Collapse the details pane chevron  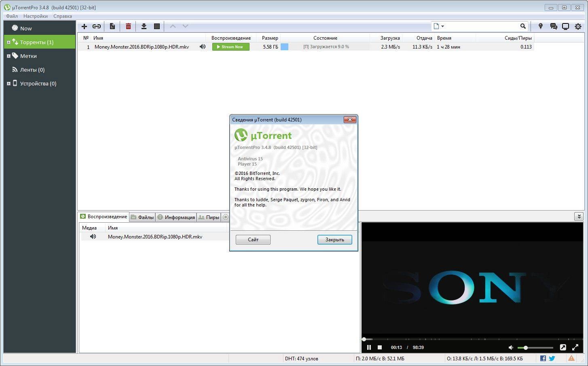pyautogui.click(x=578, y=217)
